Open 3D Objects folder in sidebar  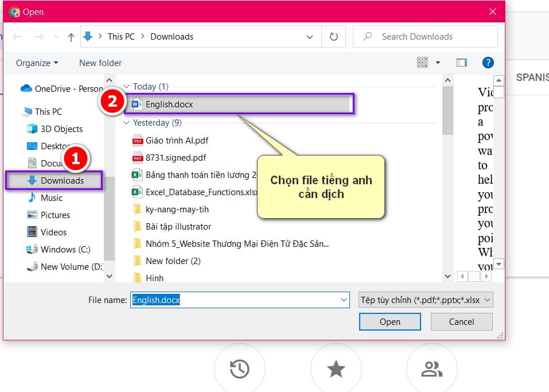55,129
